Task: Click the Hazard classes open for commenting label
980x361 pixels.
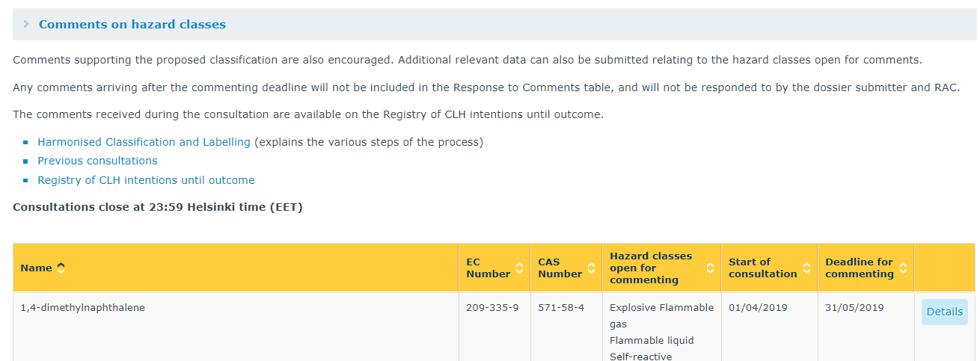Action: click(651, 268)
